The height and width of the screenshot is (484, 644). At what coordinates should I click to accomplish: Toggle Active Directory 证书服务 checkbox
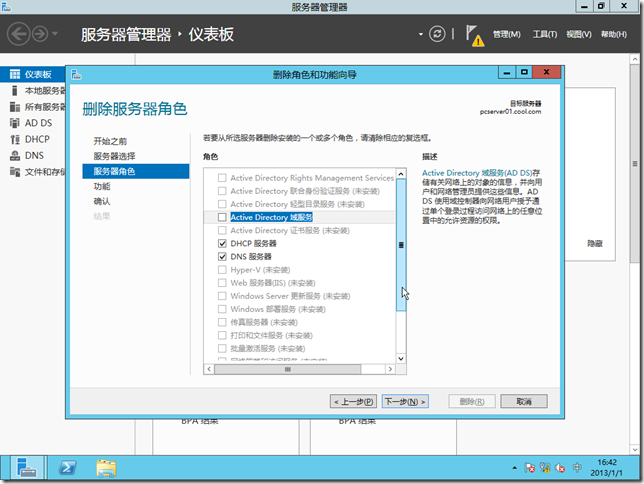[222, 230]
